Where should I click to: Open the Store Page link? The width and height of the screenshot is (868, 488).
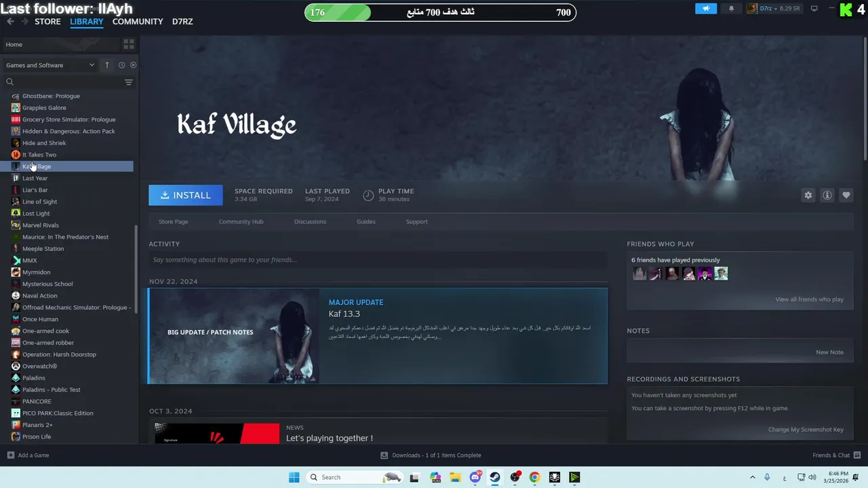coord(174,222)
